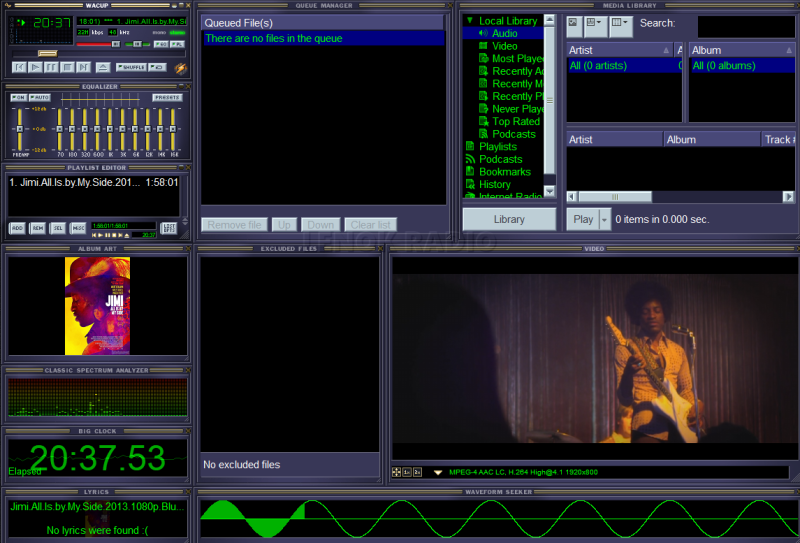Screen dimensions: 800x543
Task: Click the video fullscreen icon
Action: click(396, 472)
